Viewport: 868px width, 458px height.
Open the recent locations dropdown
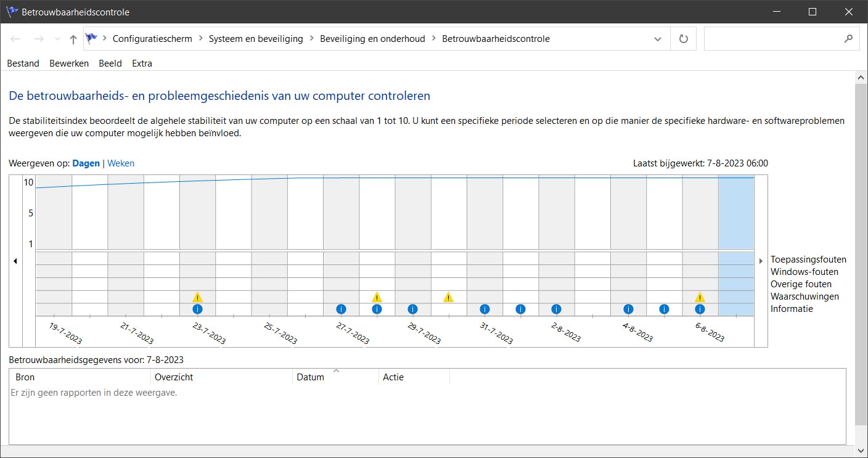coord(57,39)
